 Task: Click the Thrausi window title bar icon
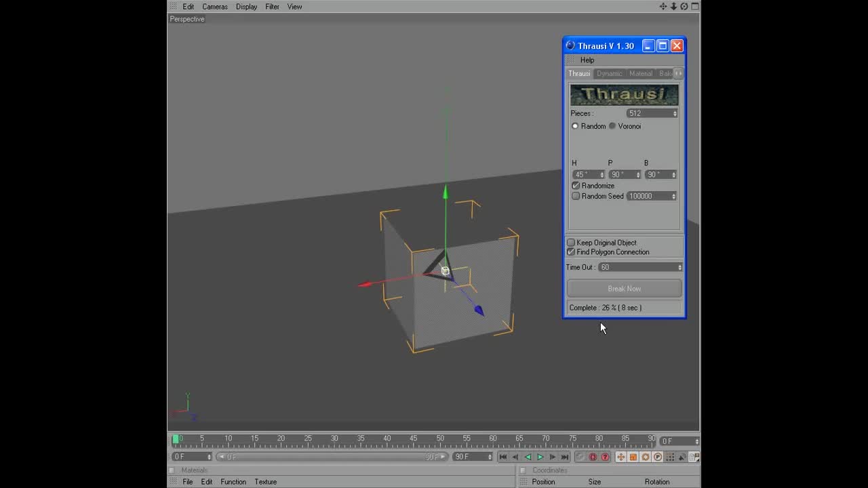pos(570,45)
